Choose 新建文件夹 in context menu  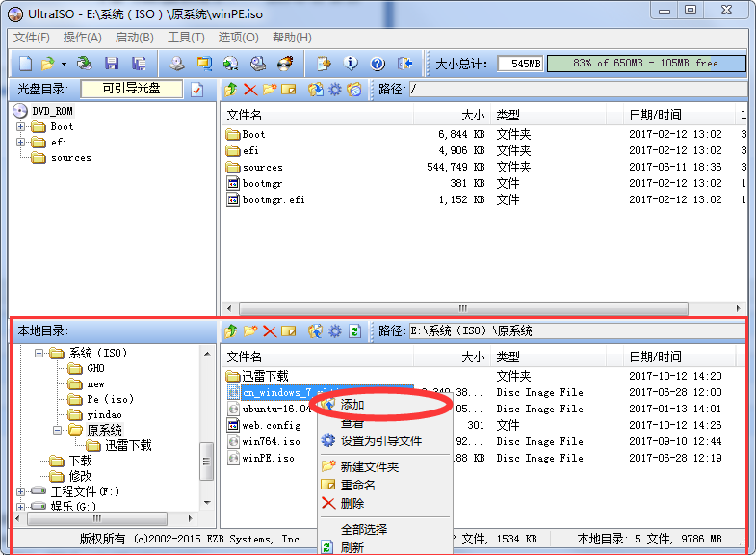point(385,466)
